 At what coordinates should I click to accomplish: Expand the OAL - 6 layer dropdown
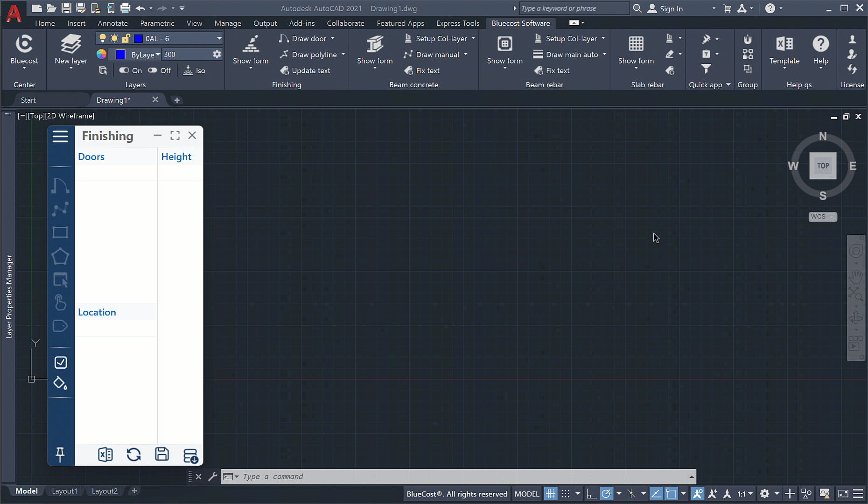(x=219, y=39)
